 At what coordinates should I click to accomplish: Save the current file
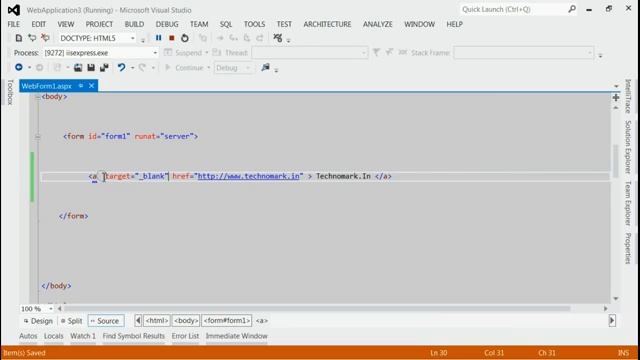click(91, 68)
